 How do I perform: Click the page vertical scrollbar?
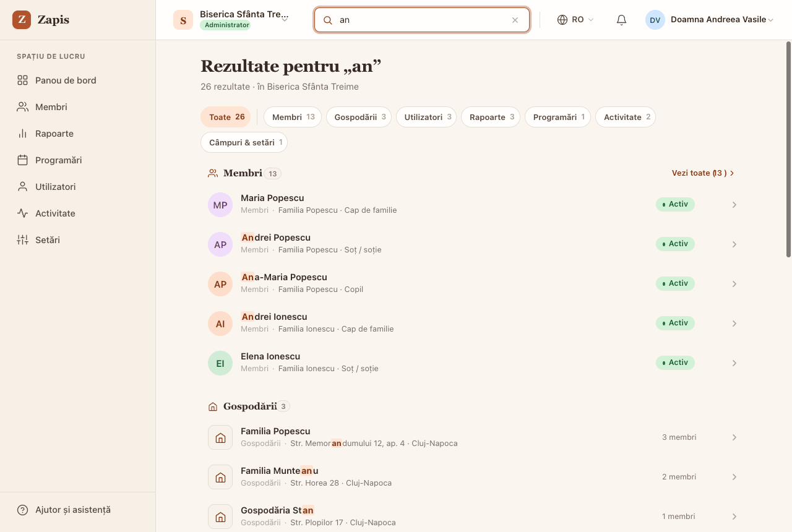pos(788,149)
